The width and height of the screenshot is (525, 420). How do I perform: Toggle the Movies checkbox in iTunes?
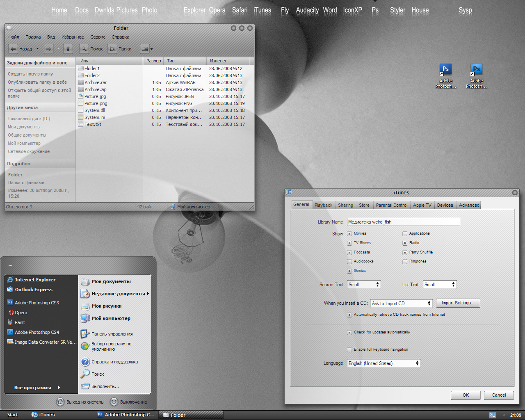click(x=349, y=234)
